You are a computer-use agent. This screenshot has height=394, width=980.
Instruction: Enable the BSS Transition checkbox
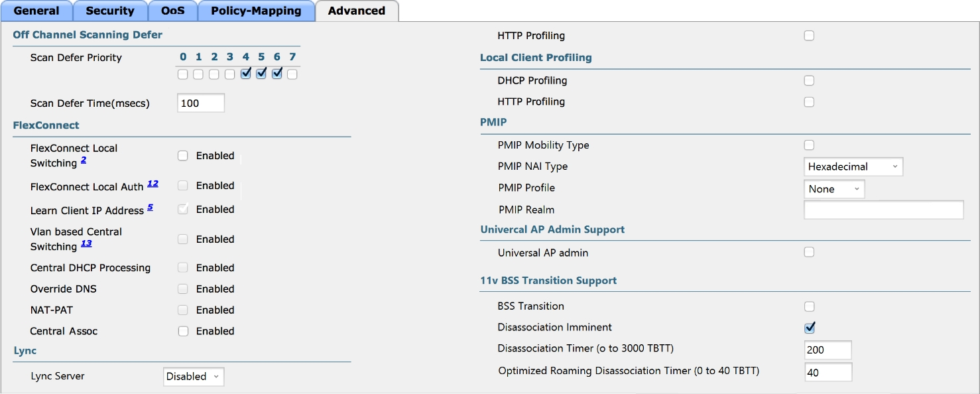point(809,306)
